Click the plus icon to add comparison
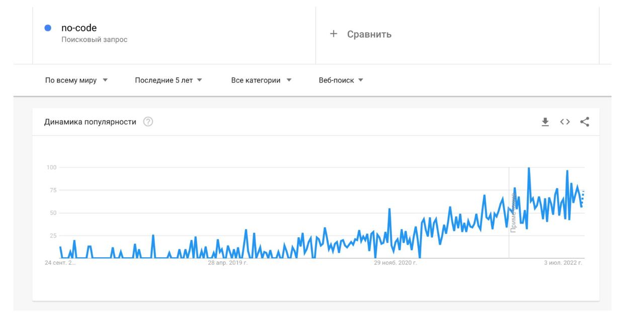The width and height of the screenshot is (644, 321). pyautogui.click(x=333, y=34)
